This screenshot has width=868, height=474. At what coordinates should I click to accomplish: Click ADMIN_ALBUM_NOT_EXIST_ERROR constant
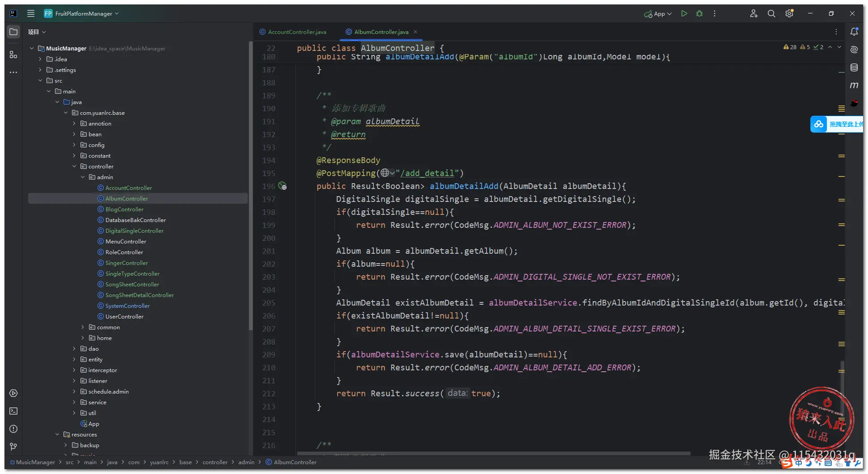[560, 225]
